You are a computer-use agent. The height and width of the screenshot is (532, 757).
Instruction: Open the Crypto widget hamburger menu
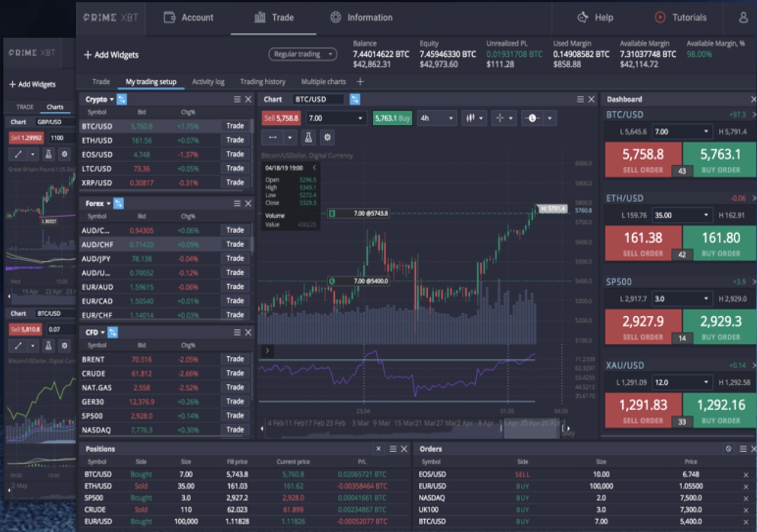237,100
